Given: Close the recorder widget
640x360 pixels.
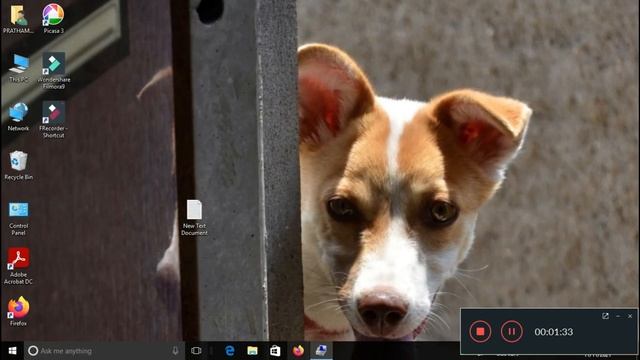Looking at the screenshot, I should pos(630,316).
